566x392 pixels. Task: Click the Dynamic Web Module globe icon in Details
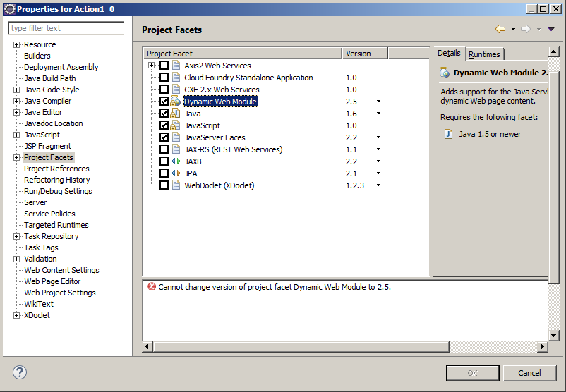coord(445,73)
